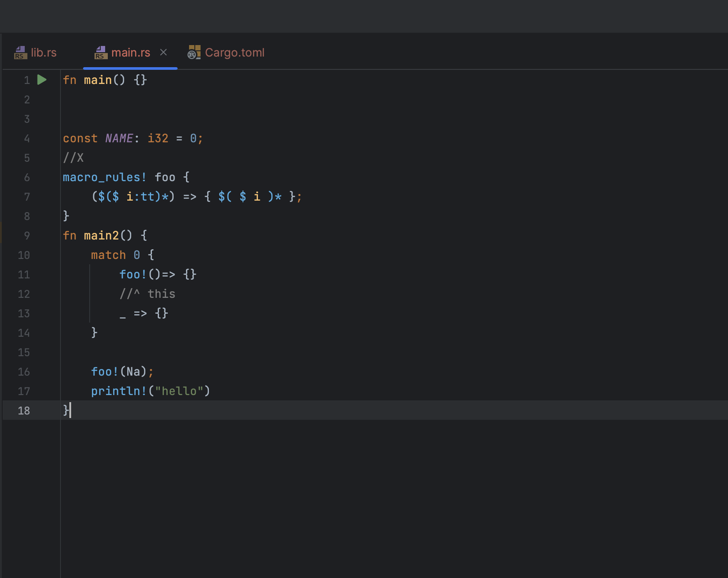Image resolution: width=728 pixels, height=578 pixels.
Task: Click the //X comment on line 5
Action: pos(73,158)
